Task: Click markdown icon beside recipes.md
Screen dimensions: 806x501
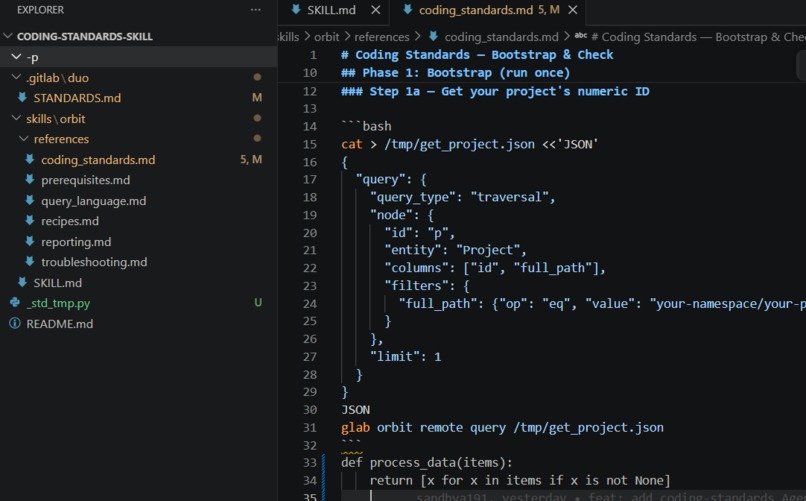Action: 30,220
